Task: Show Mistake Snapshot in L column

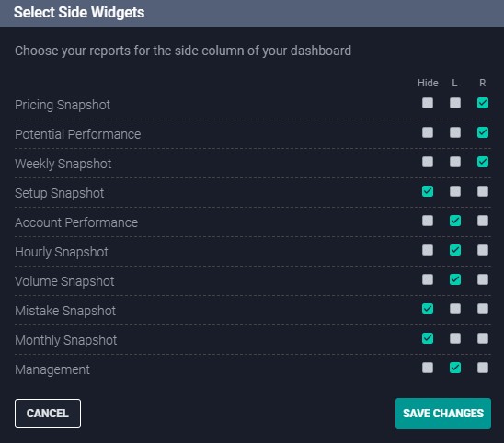Action: click(x=455, y=309)
